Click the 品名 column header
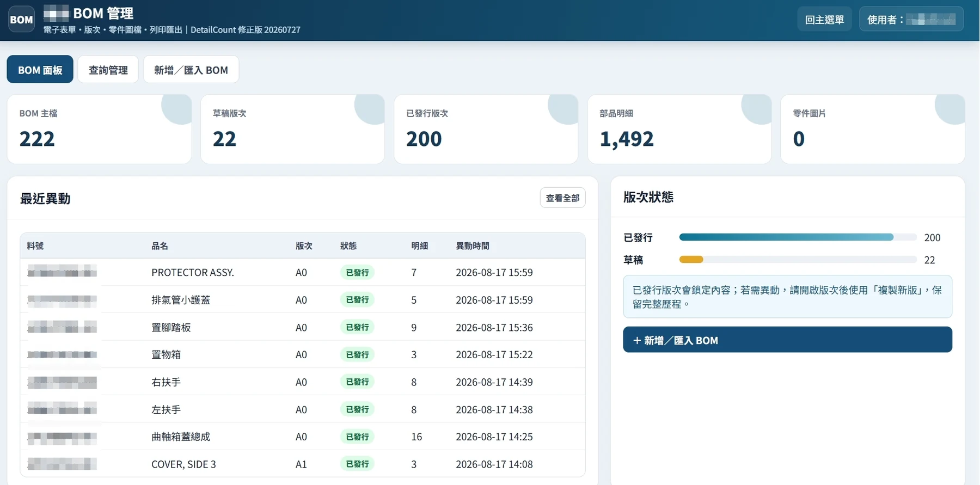980x485 pixels. (160, 246)
